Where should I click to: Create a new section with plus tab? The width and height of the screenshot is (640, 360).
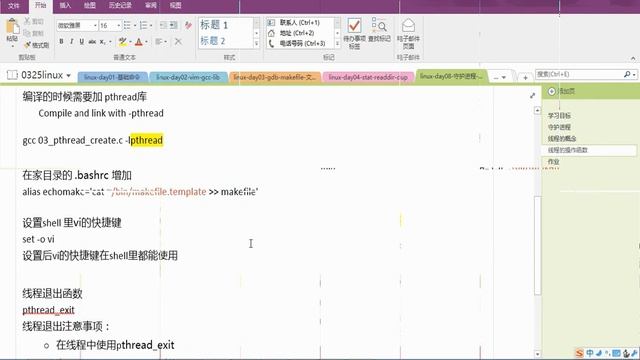(x=525, y=77)
